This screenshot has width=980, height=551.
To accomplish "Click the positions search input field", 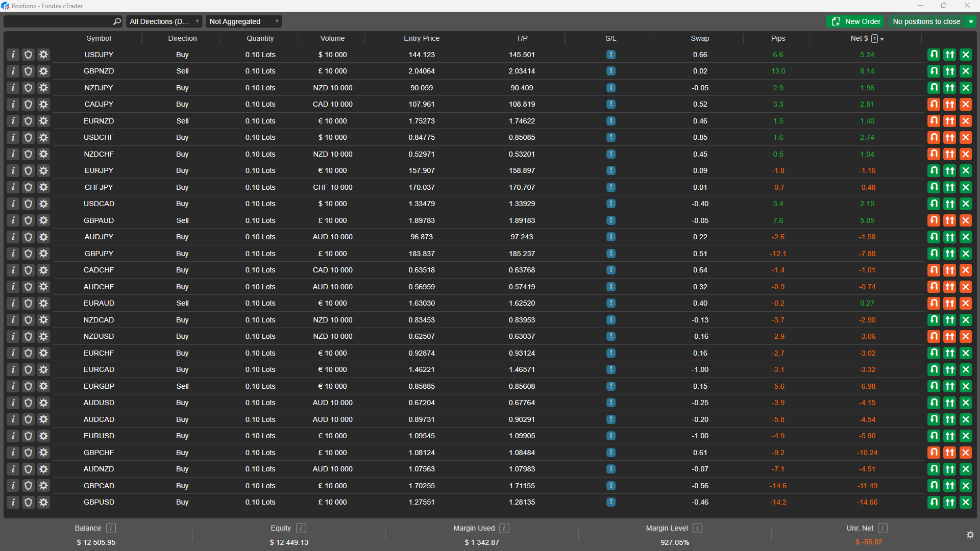I will coord(58,21).
